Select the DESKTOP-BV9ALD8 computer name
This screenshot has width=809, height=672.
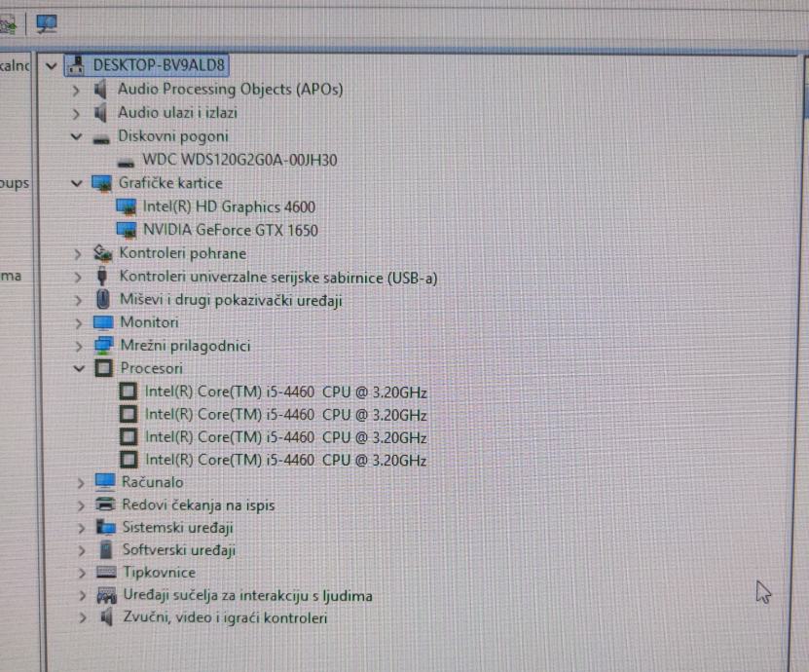click(x=159, y=65)
